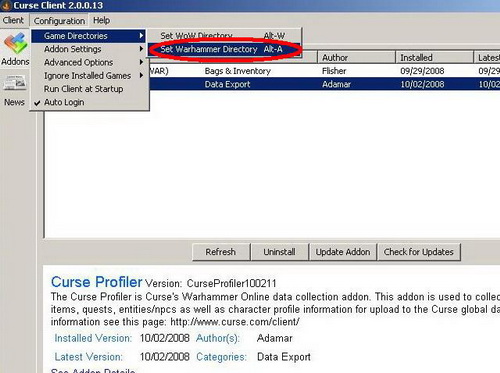This screenshot has height=373, width=500.
Task: Expand the Game Directories submenu
Action: [x=88, y=36]
